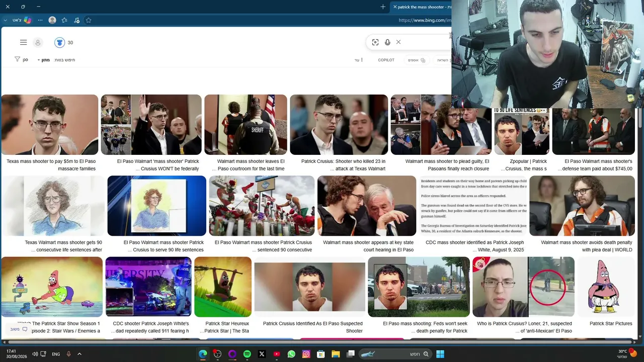Open the Bing hamburger menu
The width and height of the screenshot is (644, 362).
23,43
